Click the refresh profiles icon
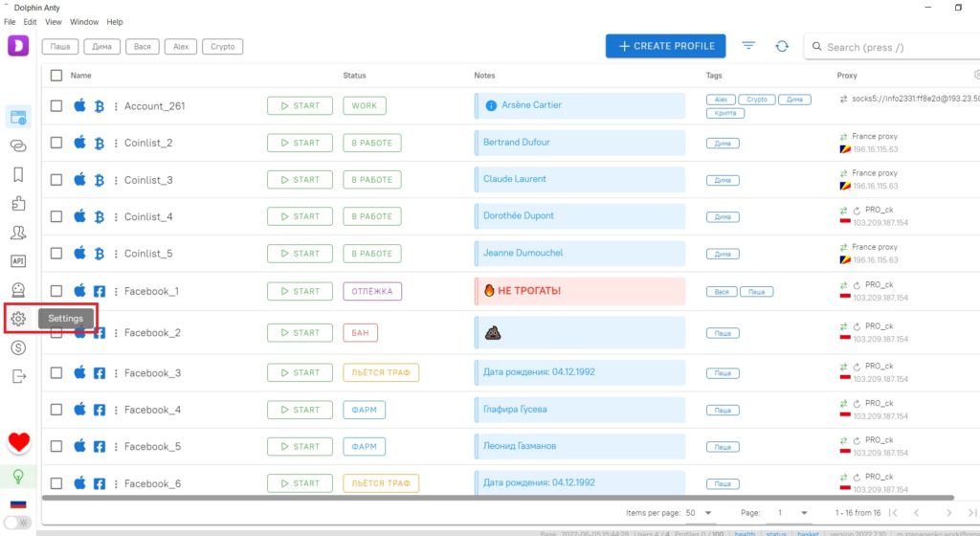This screenshot has width=980, height=536. (782, 46)
